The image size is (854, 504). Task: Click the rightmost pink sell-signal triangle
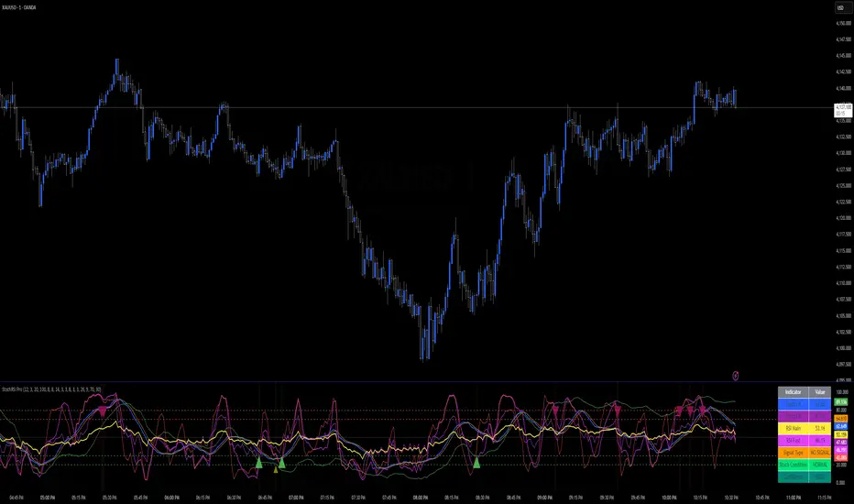(704, 411)
